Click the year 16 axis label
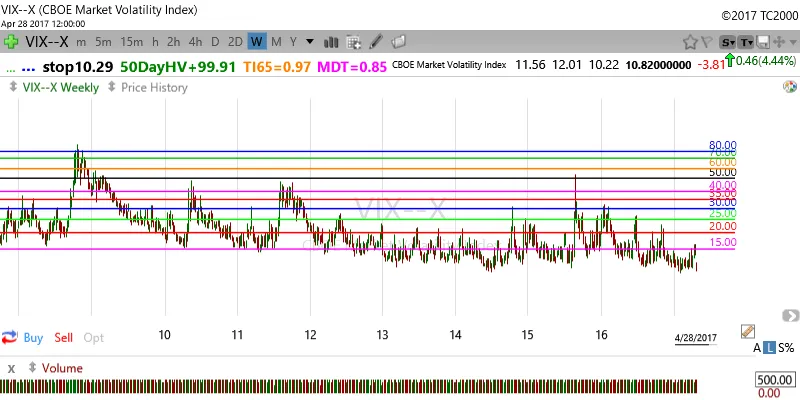 pos(602,335)
